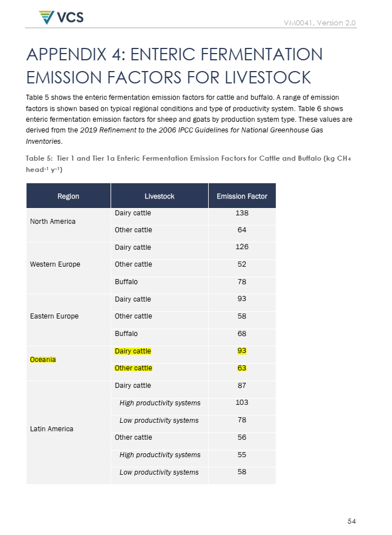
Task: Click page number 54 in footer
Action: click(x=351, y=521)
